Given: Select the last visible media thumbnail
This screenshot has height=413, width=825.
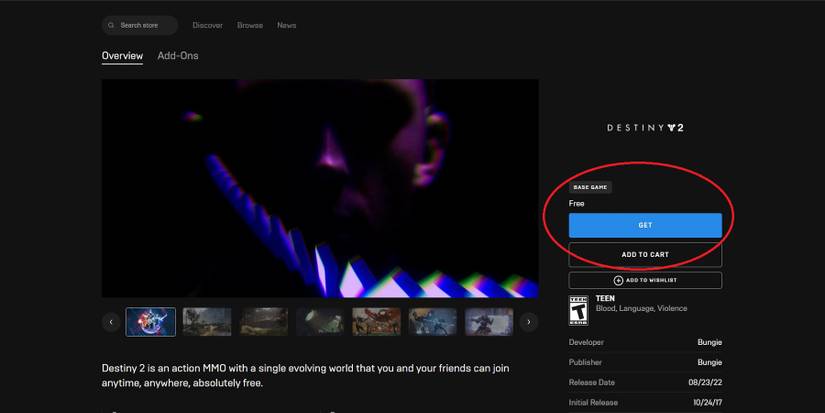Looking at the screenshot, I should [x=489, y=322].
